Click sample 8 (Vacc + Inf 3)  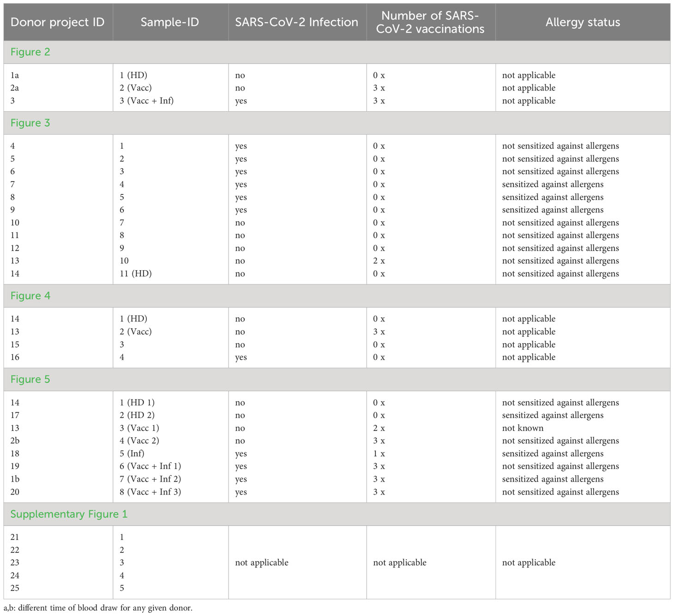(x=150, y=492)
